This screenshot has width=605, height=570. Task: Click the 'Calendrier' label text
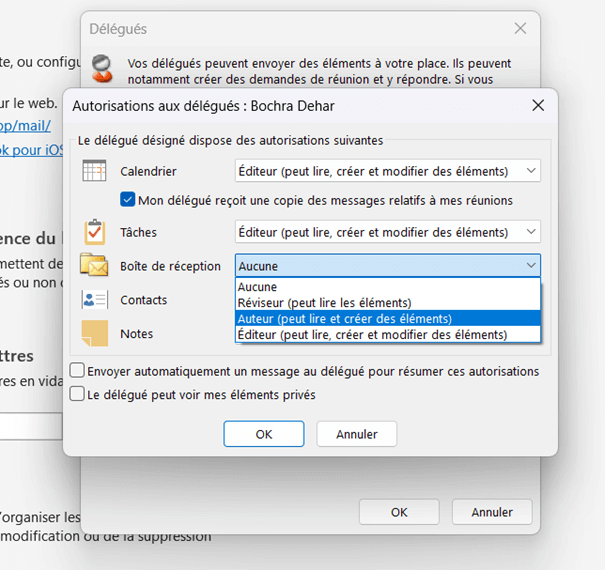tap(148, 171)
